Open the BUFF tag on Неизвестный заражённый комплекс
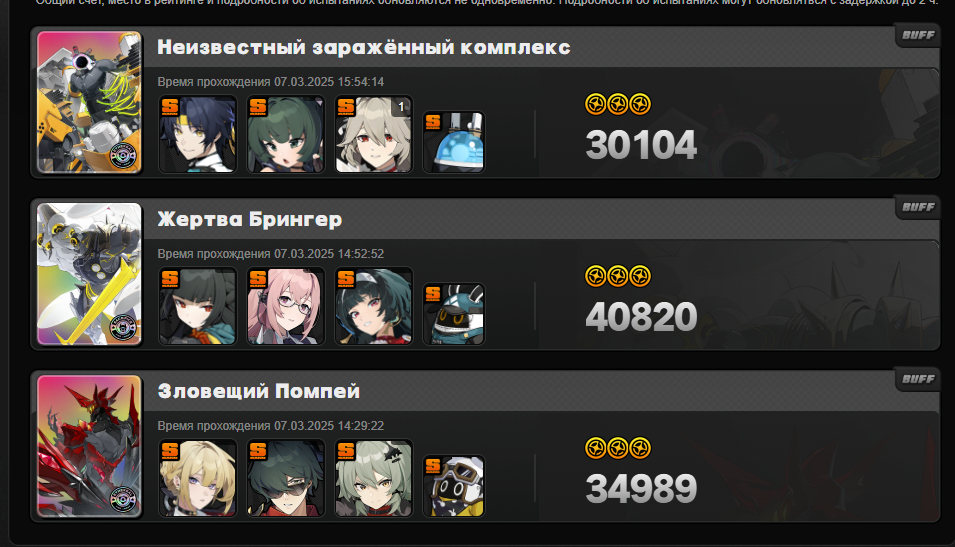 918,35
